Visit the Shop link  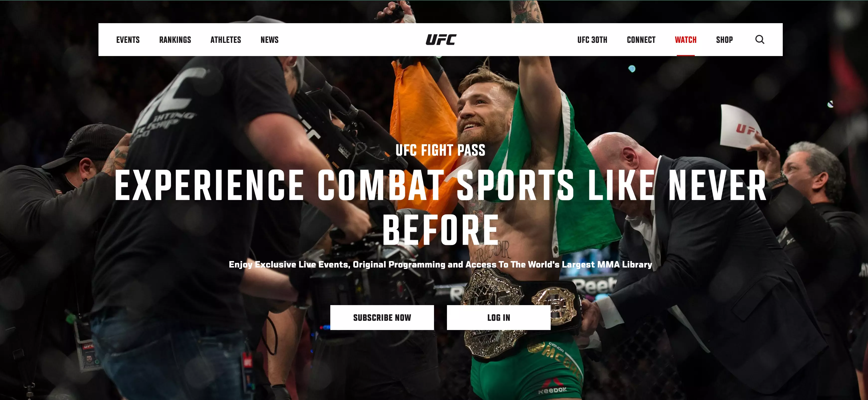click(x=724, y=40)
